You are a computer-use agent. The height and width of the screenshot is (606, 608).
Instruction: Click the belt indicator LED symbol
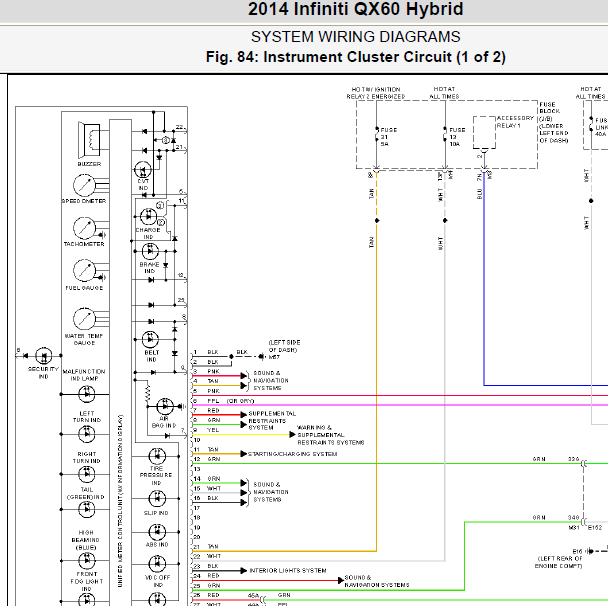click(150, 339)
